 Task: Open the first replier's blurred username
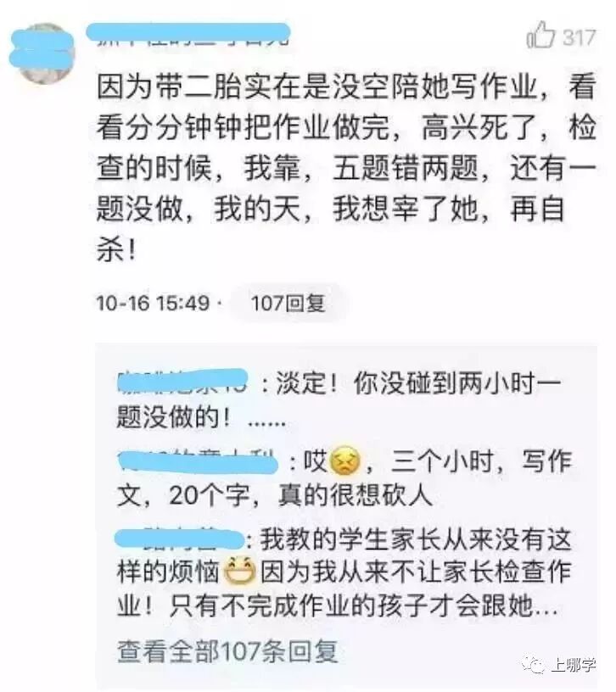click(182, 382)
